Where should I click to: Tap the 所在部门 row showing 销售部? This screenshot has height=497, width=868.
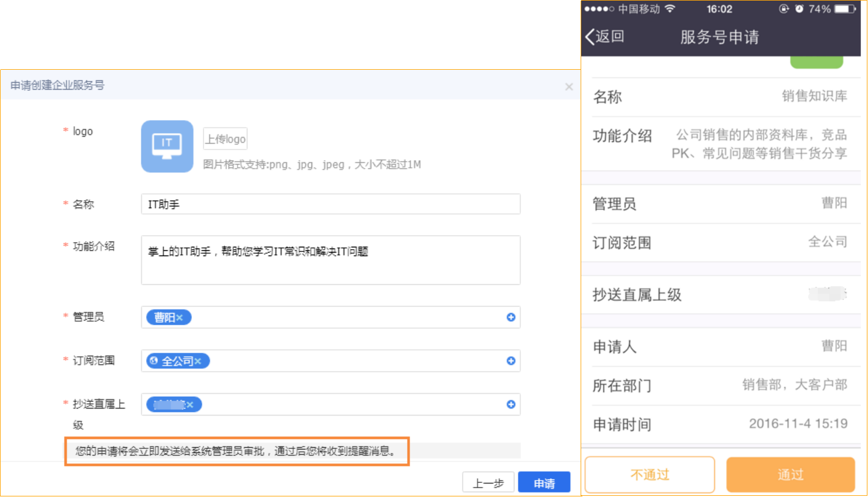pyautogui.click(x=721, y=385)
